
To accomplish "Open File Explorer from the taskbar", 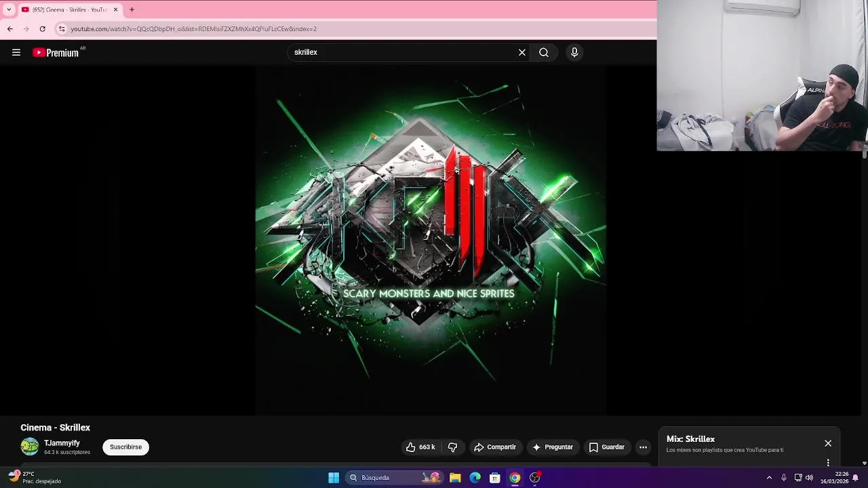I will pyautogui.click(x=455, y=478).
